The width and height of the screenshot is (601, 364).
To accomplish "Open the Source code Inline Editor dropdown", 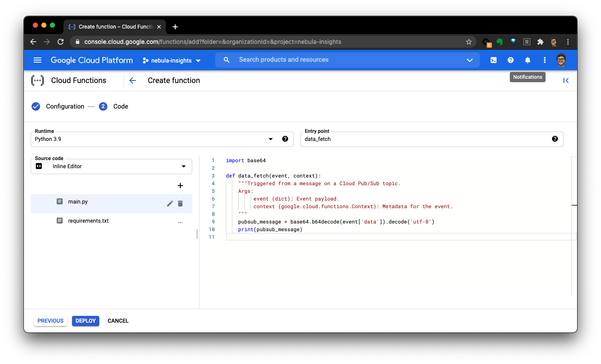I will click(112, 166).
